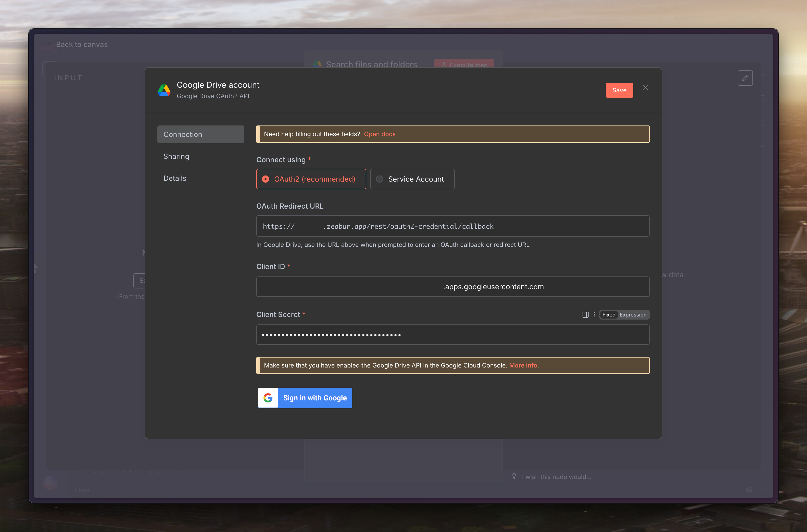
Task: Click the pencil edit icon at top right
Action: point(745,78)
